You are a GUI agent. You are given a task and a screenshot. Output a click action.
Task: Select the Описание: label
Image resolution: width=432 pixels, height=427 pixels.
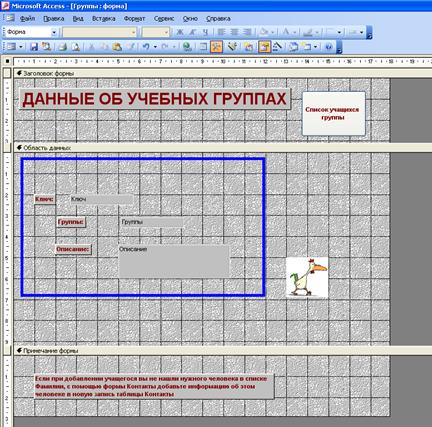tap(73, 249)
